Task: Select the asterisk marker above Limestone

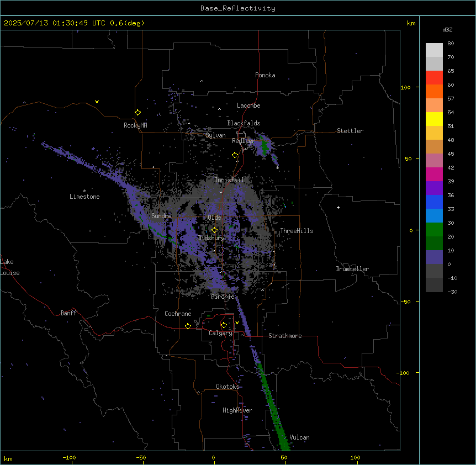Action: click(x=84, y=191)
